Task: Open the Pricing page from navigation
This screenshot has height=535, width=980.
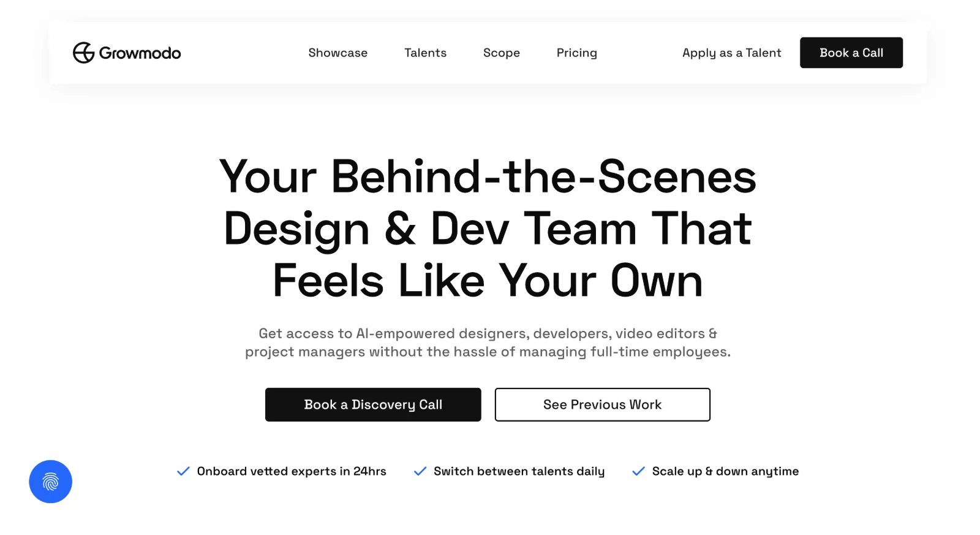Action: 576,53
